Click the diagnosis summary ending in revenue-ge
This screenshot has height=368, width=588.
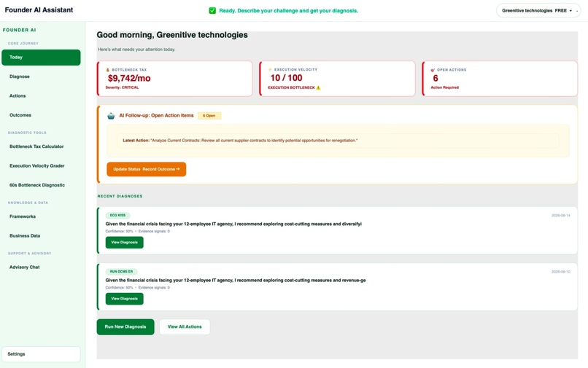tap(236, 281)
